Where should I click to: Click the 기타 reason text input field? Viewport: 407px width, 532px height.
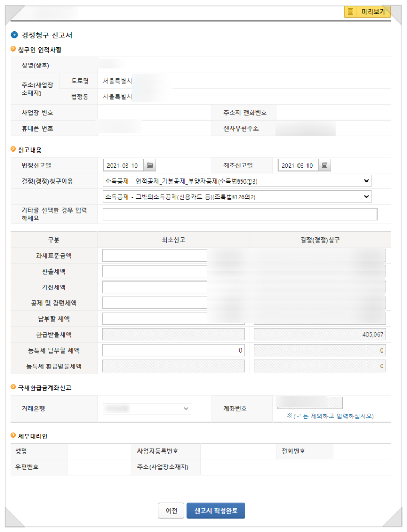pos(240,214)
